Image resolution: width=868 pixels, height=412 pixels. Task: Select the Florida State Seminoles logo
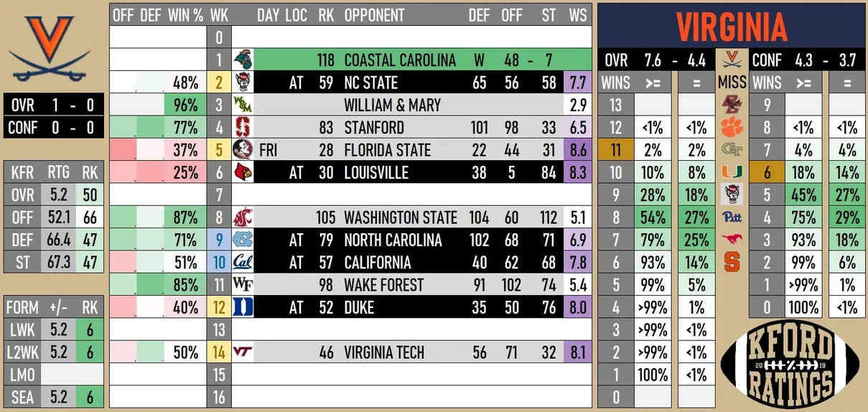tap(243, 150)
